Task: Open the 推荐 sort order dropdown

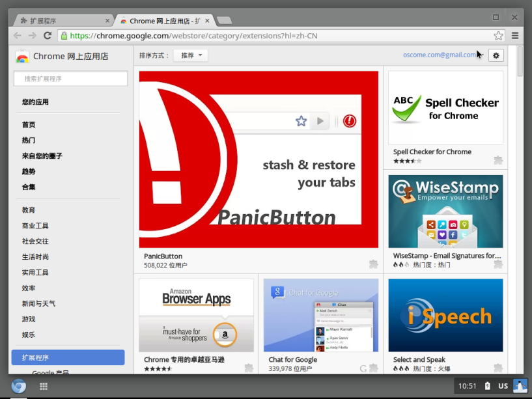Action: pos(190,55)
